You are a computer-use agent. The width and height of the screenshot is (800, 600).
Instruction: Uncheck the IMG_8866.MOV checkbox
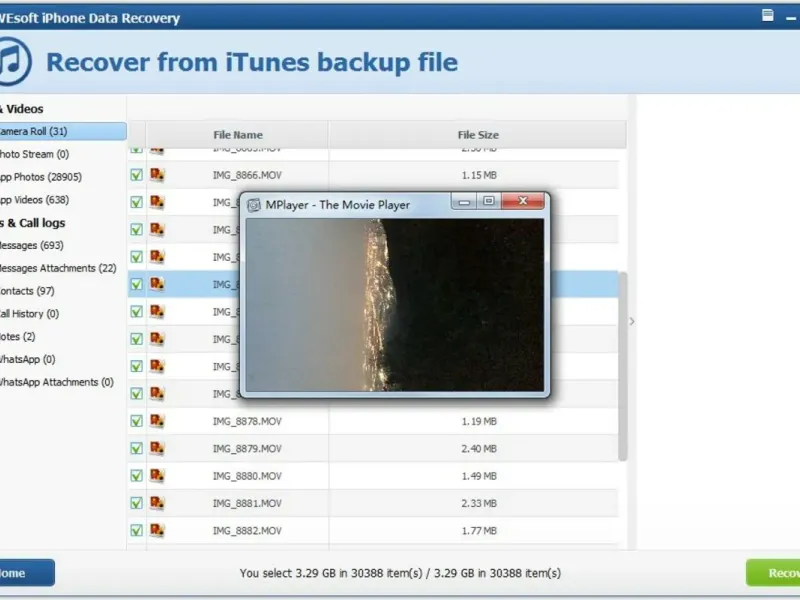(136, 175)
